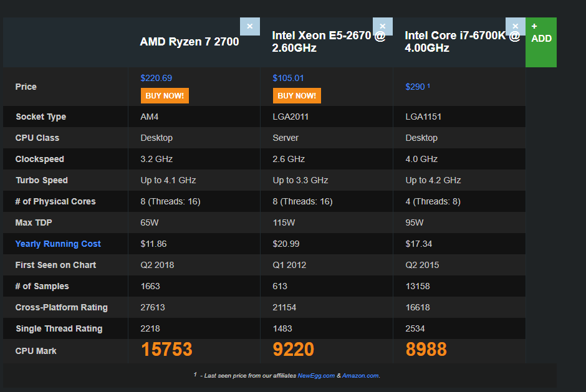Open the Yearly Running Cost link
This screenshot has height=392, width=586.
click(58, 244)
